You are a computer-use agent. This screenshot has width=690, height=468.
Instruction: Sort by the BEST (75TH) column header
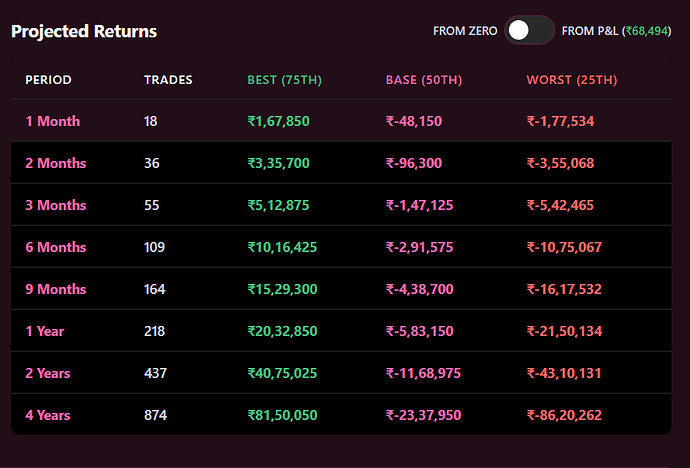[x=285, y=80]
